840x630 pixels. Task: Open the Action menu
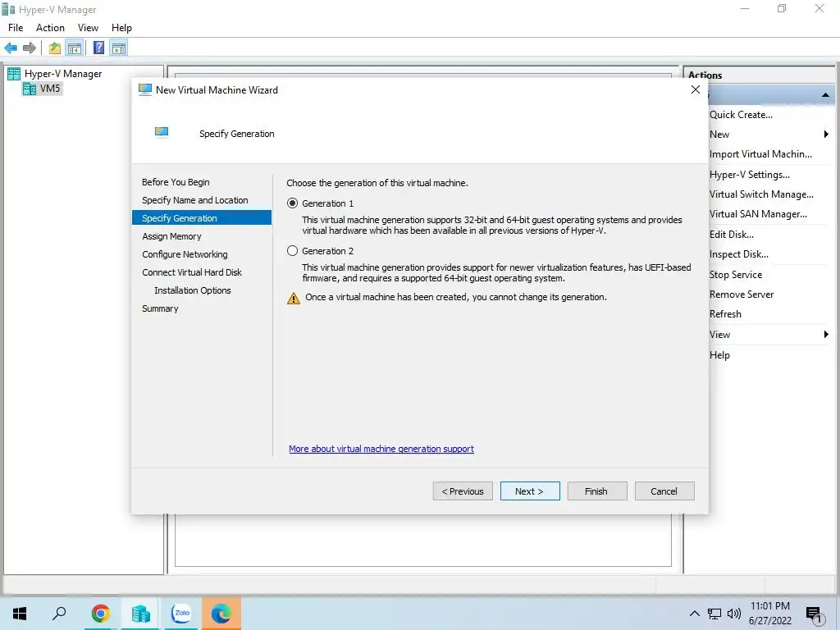pyautogui.click(x=50, y=28)
